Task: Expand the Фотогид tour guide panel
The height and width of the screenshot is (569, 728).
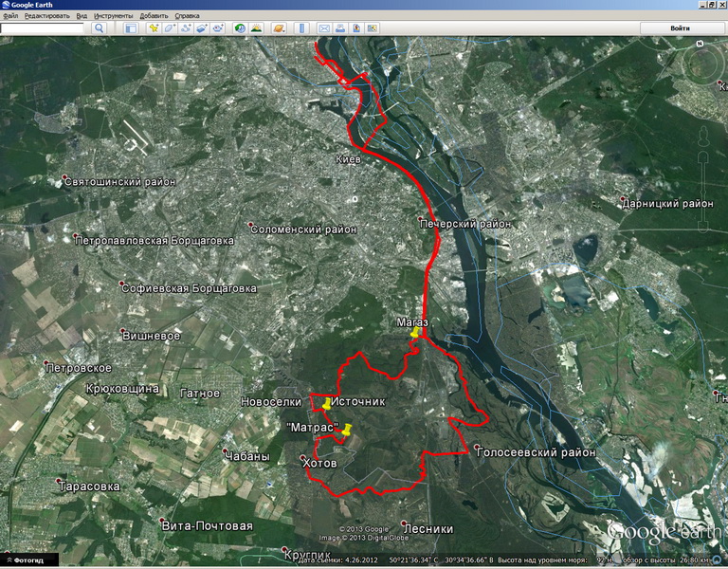Action: click(x=28, y=560)
